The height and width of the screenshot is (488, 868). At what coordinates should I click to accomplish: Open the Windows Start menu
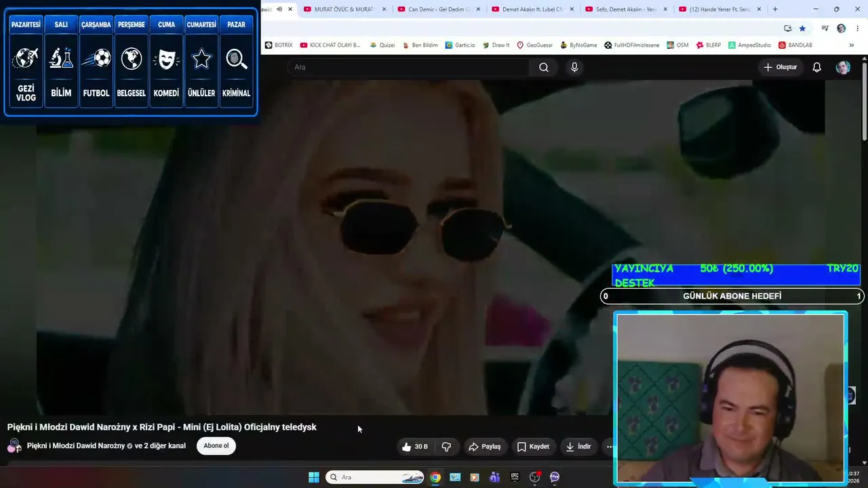(314, 477)
